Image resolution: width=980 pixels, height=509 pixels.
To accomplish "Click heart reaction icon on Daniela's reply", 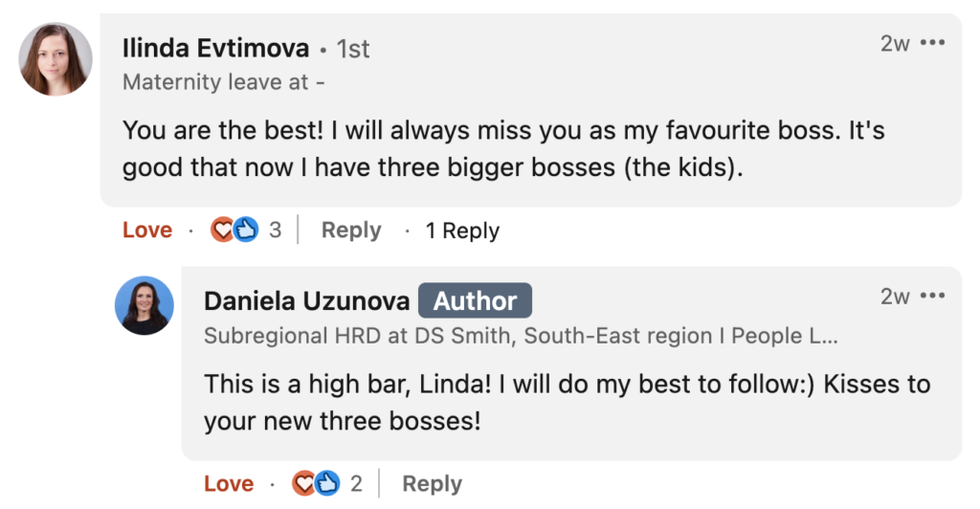I will [x=304, y=484].
